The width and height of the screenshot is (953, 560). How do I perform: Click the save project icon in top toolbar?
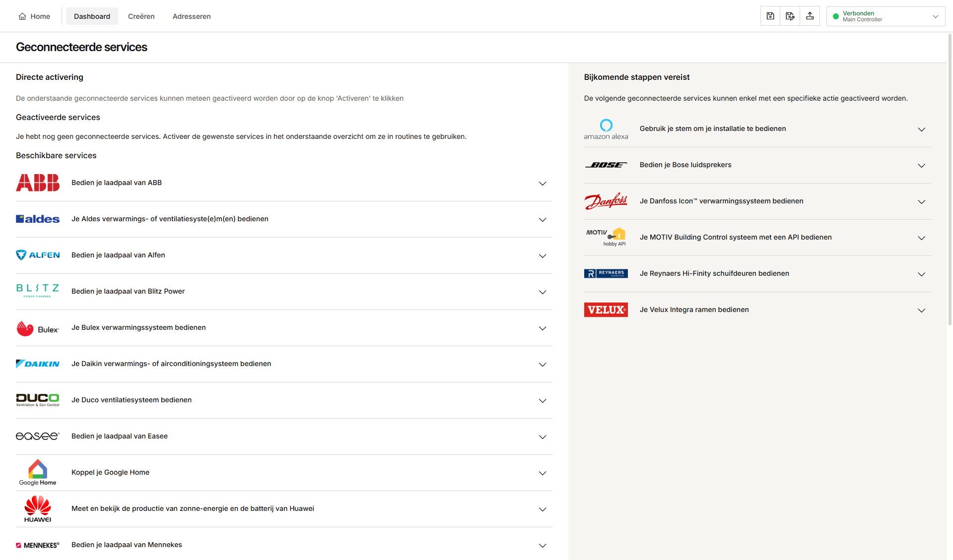click(770, 16)
